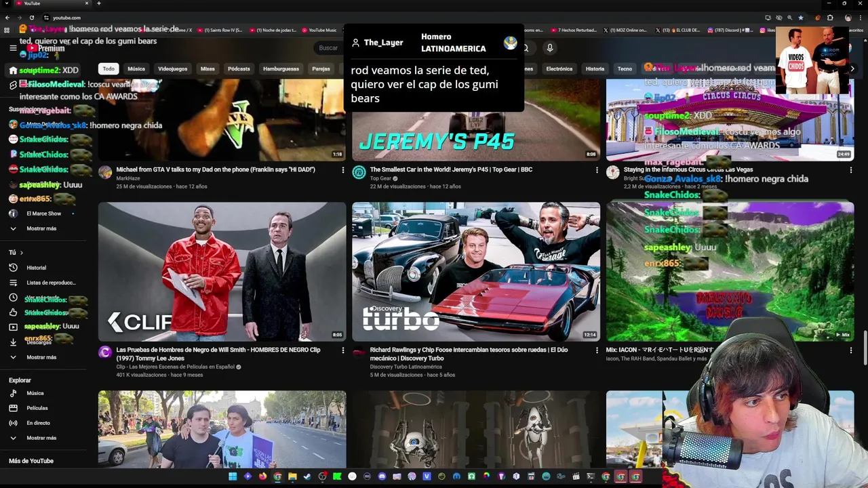868x488 pixels.
Task: Click the YouTube Premium logo
Action: click(46, 48)
